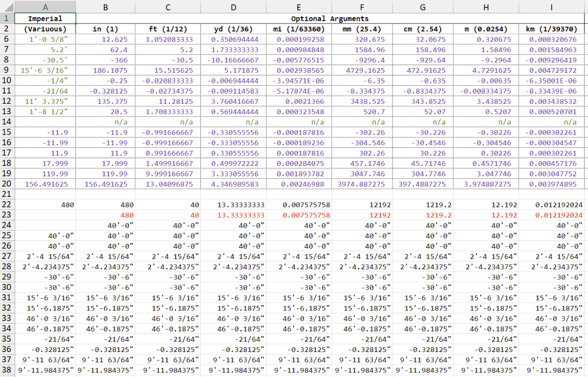Click the mm (25.4) heading cell
This screenshot has height=377, width=588.
(362, 29)
